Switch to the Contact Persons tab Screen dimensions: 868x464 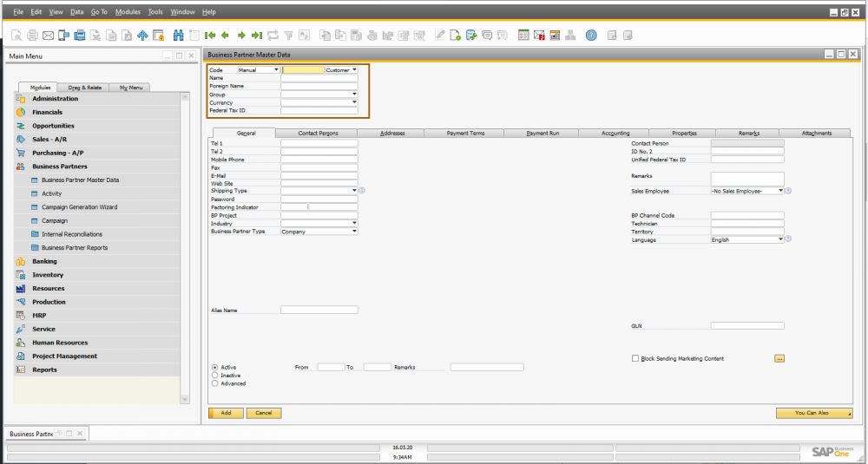[318, 134]
